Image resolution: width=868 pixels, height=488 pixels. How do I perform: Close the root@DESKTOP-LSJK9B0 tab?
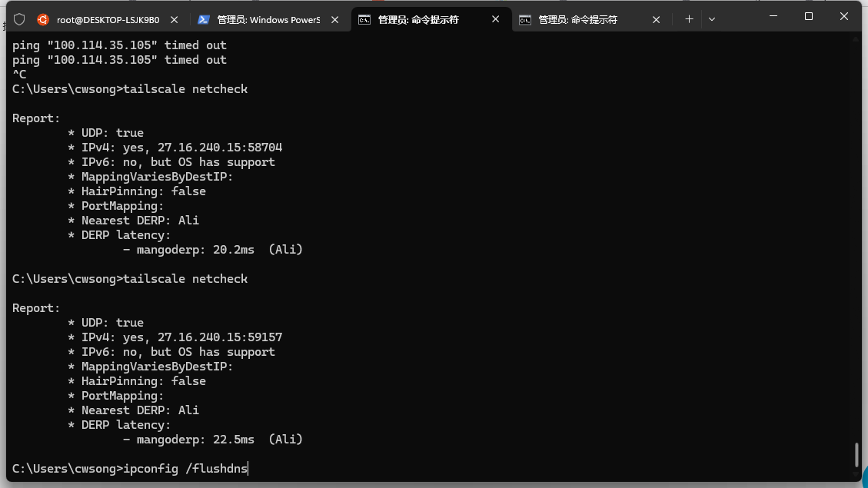coord(175,20)
